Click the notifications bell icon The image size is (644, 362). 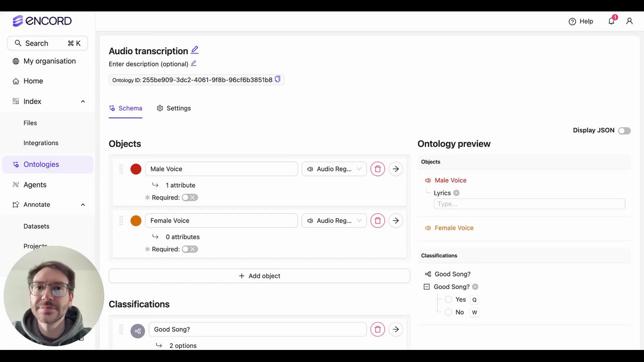coord(611,21)
